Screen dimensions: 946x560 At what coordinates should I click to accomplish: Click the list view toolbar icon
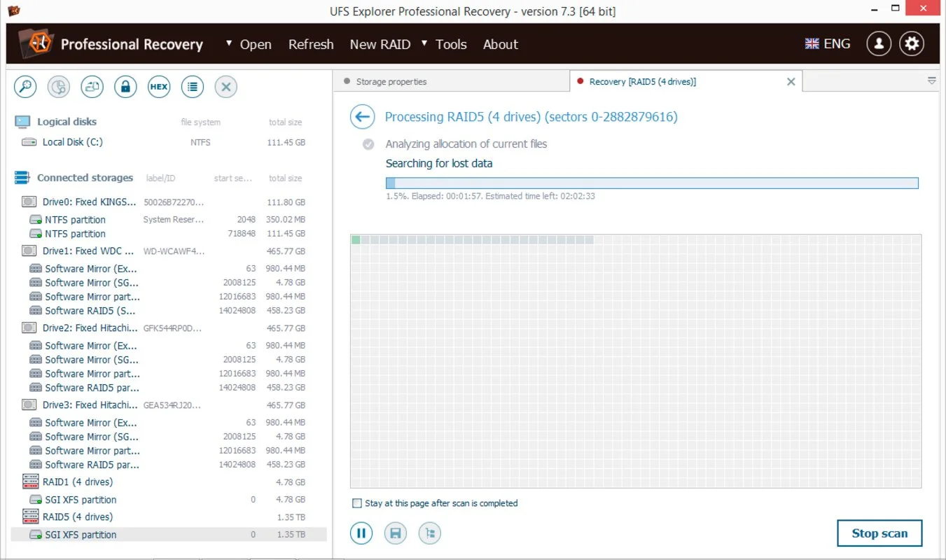pyautogui.click(x=193, y=87)
